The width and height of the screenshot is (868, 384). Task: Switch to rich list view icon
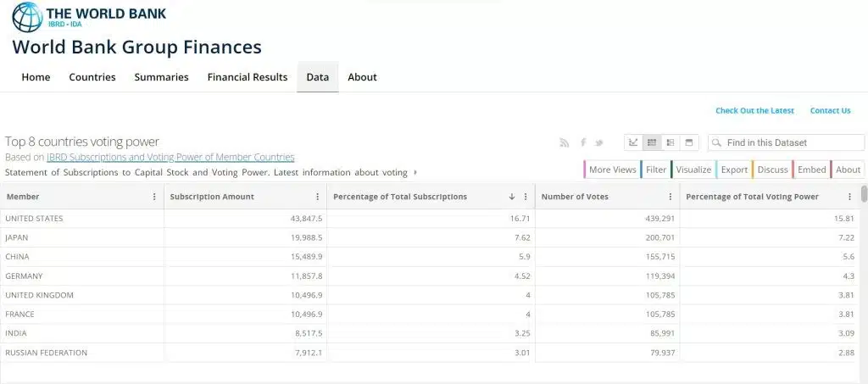pos(670,142)
